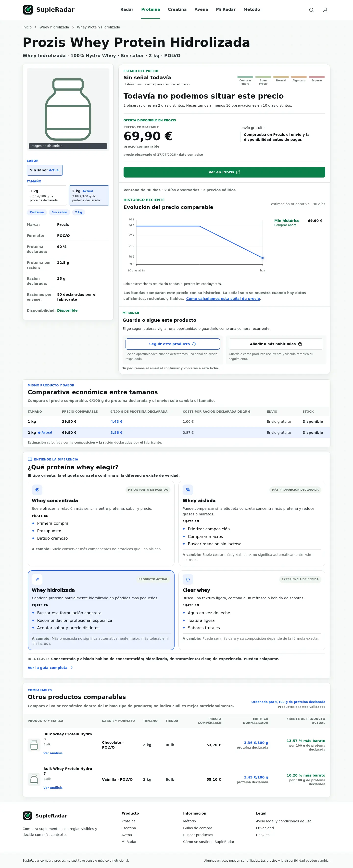Click the Normal color band in legend
Screen dimensions: 353x868
(x=281, y=77)
